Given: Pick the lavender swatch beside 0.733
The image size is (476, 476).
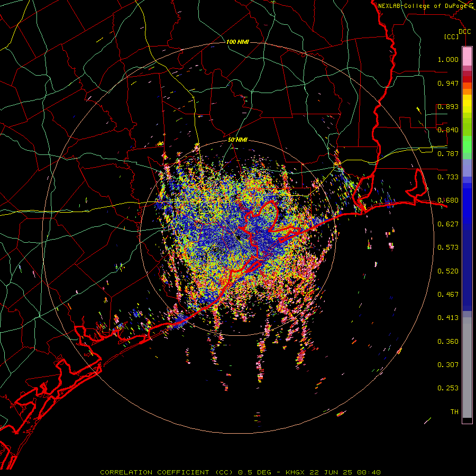Looking at the screenshot, I should (x=467, y=168).
